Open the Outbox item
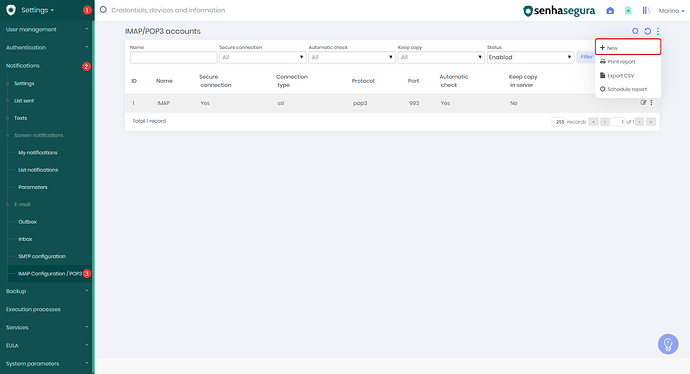This screenshot has height=374, width=690. (x=27, y=222)
